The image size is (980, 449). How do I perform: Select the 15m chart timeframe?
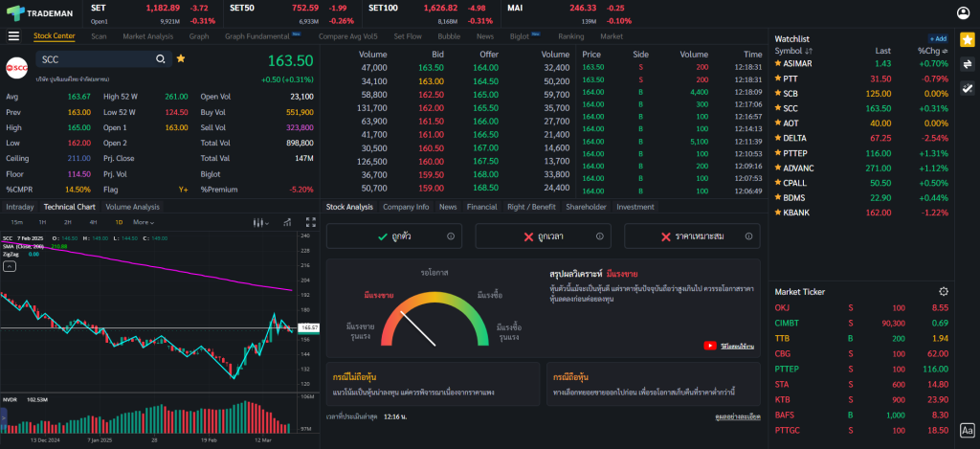(x=17, y=222)
